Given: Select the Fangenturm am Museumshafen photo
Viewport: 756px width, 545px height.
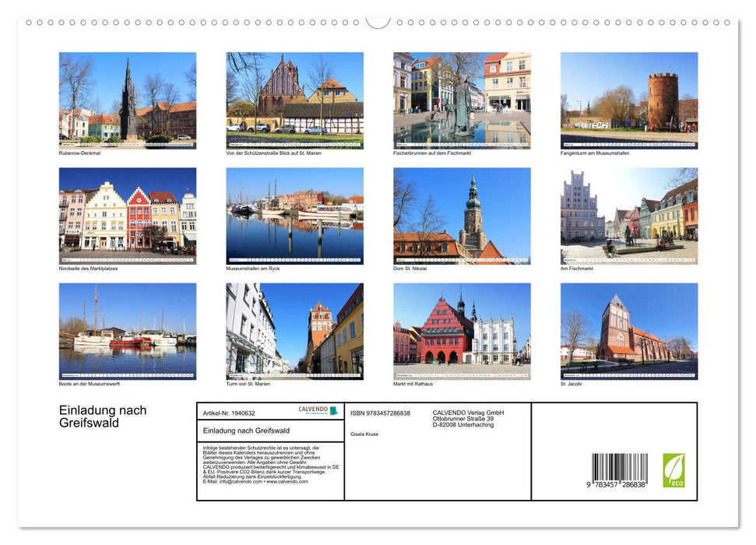Looking at the screenshot, I should [628, 99].
